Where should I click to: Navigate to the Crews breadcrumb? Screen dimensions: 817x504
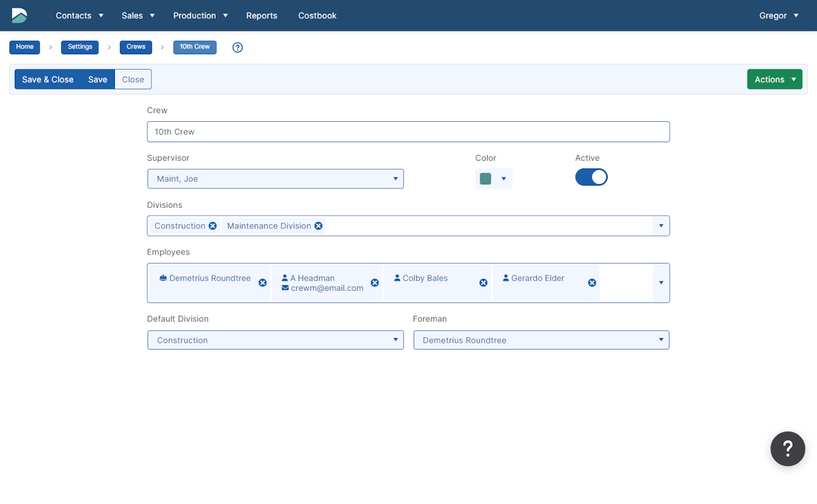click(x=136, y=47)
